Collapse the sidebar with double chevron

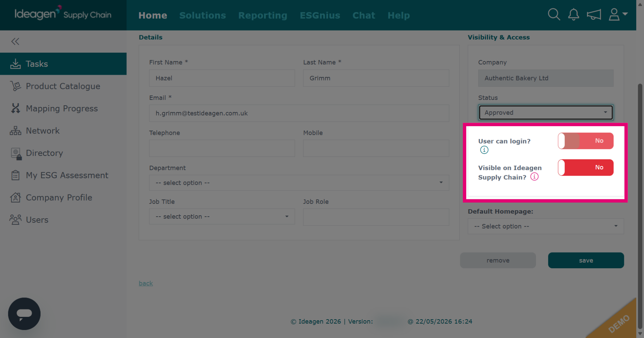click(x=15, y=41)
